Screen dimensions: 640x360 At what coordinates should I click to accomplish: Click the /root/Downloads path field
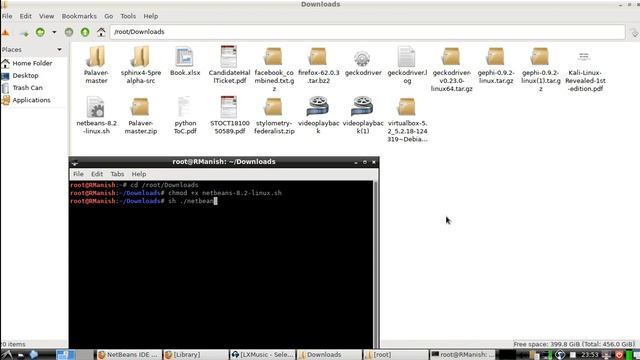click(x=367, y=32)
